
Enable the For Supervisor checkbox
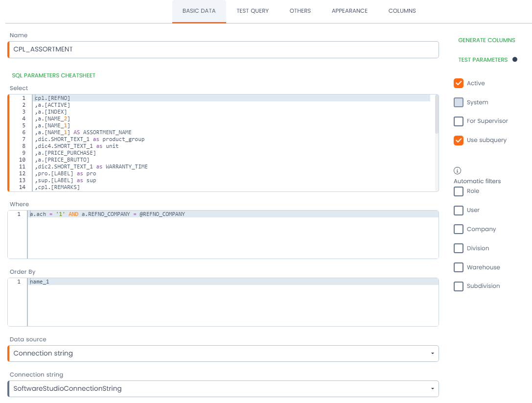tap(459, 121)
